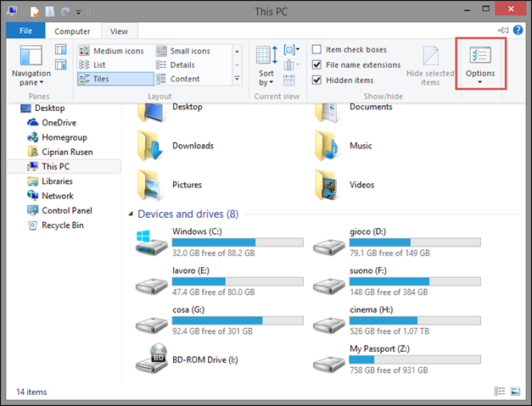Open Libraries in navigation pane

pyautogui.click(x=50, y=181)
